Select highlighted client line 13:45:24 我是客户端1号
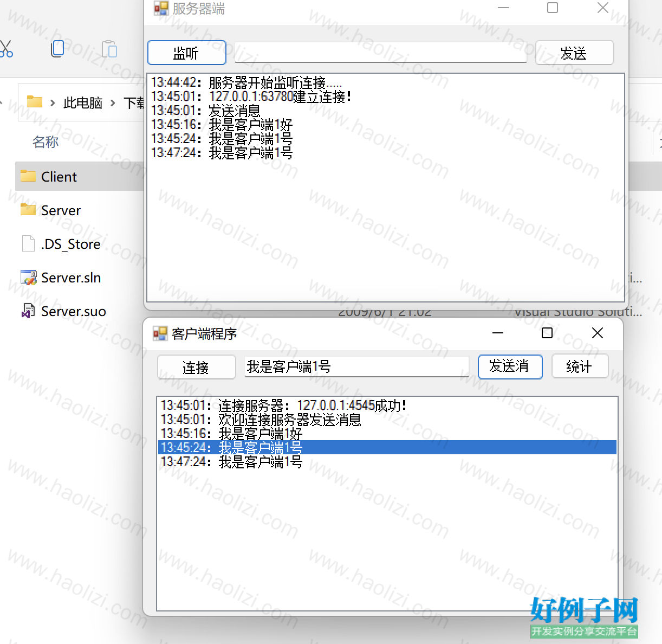 pyautogui.click(x=387, y=447)
